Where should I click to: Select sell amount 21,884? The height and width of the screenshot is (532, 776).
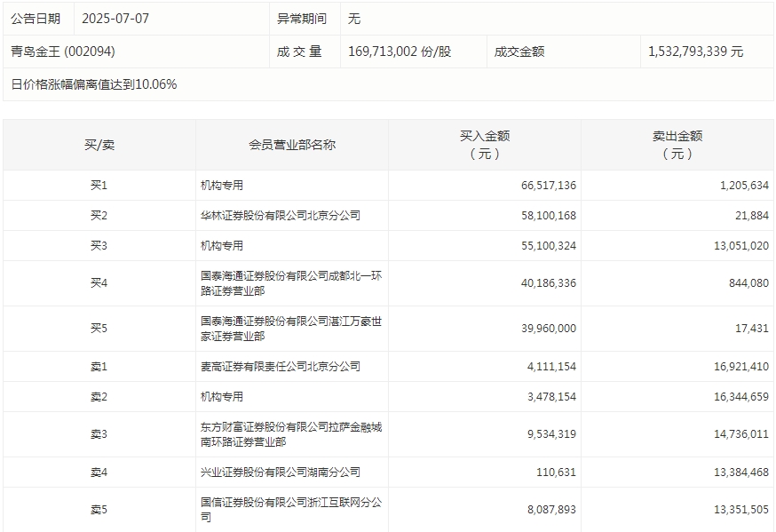(752, 216)
